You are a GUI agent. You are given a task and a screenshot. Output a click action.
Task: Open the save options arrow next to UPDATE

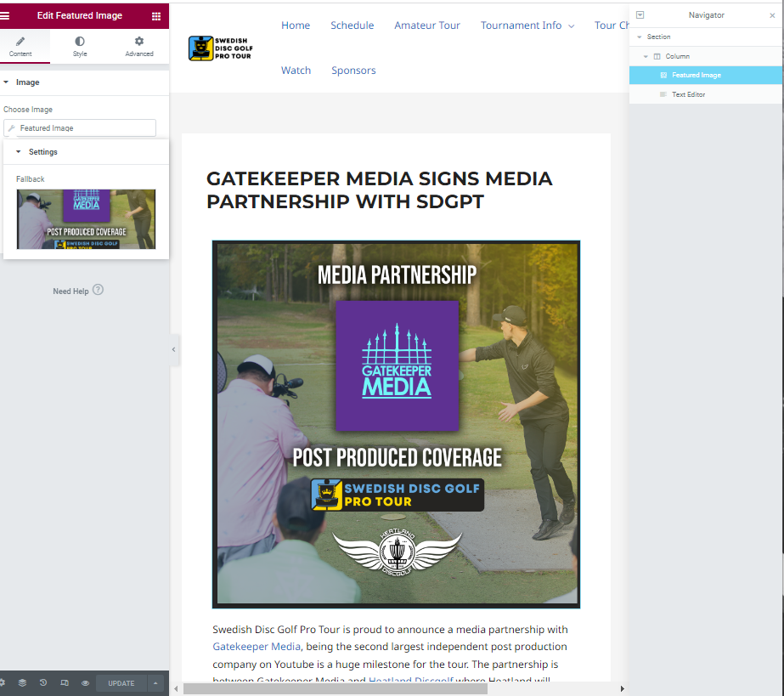[155, 683]
